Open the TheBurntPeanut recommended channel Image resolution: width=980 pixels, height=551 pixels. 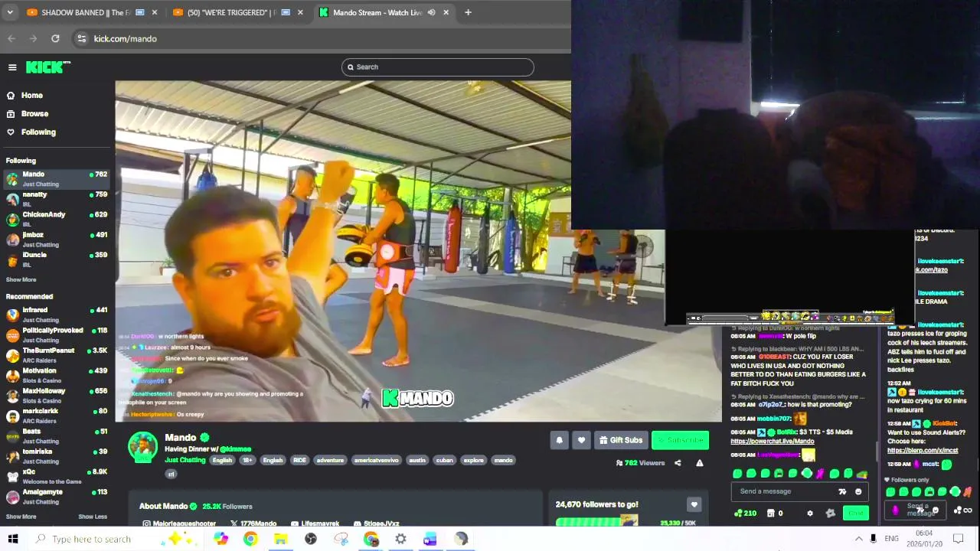coord(55,355)
